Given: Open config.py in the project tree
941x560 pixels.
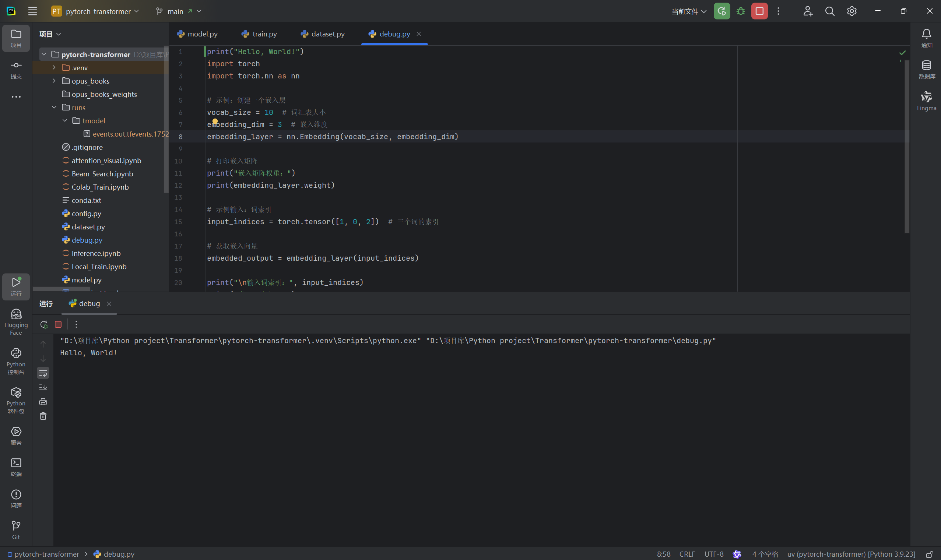Looking at the screenshot, I should 87,214.
